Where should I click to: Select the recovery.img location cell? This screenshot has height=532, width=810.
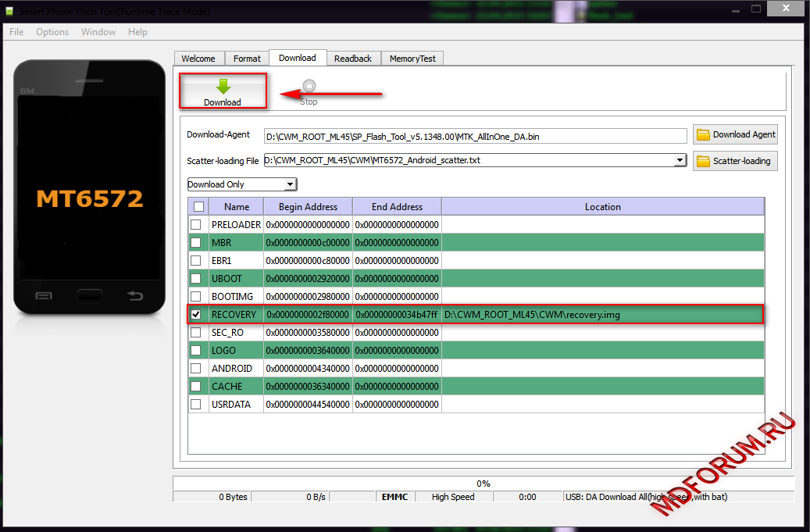click(x=602, y=315)
